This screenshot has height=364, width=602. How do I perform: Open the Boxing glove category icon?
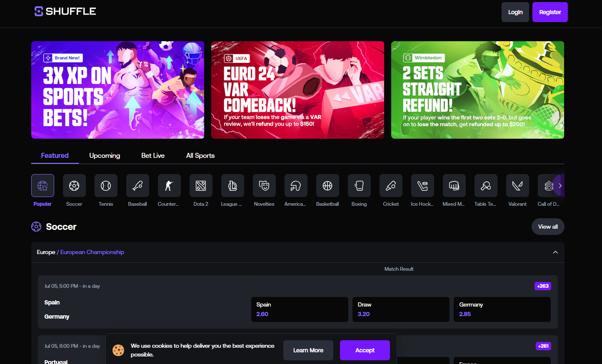[x=359, y=185]
